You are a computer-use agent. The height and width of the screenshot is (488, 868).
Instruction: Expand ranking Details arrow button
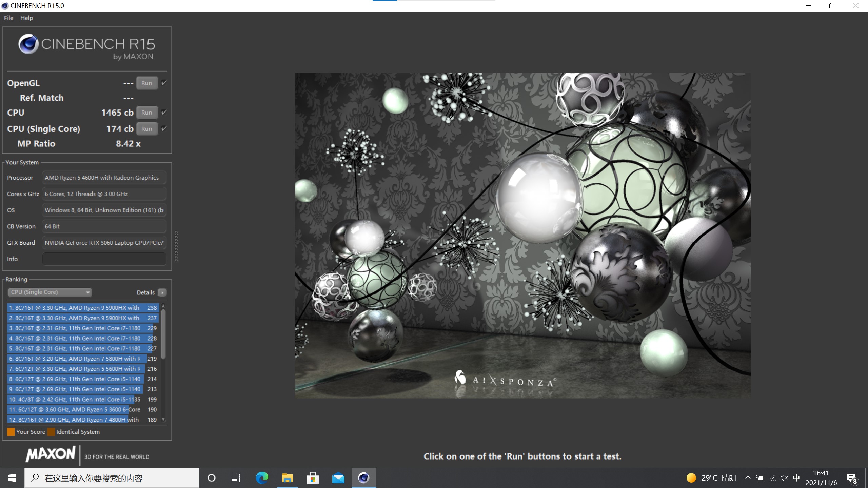click(x=162, y=292)
